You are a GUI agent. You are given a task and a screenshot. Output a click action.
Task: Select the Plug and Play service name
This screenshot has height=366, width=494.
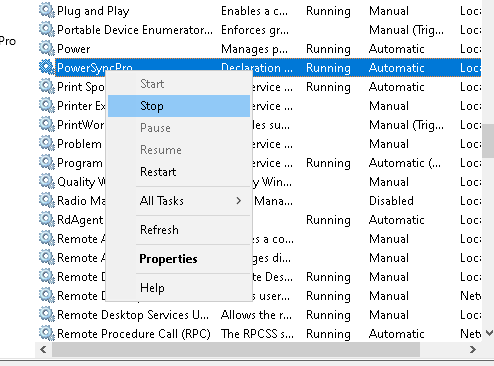click(x=93, y=11)
